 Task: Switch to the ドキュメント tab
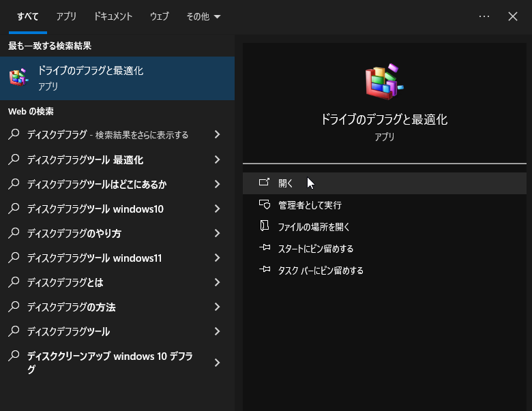coord(113,16)
